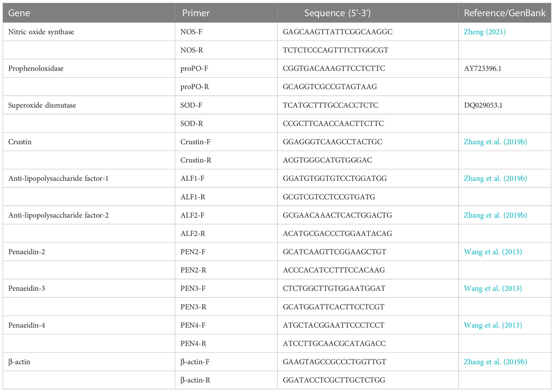Open the Zheng (2021) reference link

click(485, 32)
